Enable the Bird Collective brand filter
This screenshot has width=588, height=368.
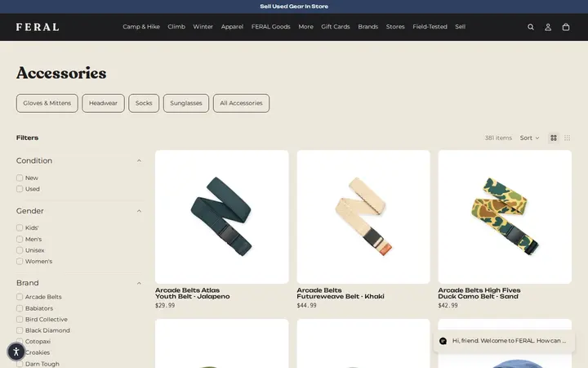coord(20,319)
